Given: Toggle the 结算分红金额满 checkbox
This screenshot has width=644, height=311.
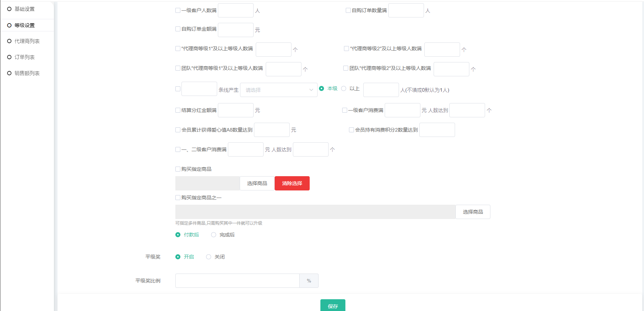Looking at the screenshot, I should tap(178, 111).
